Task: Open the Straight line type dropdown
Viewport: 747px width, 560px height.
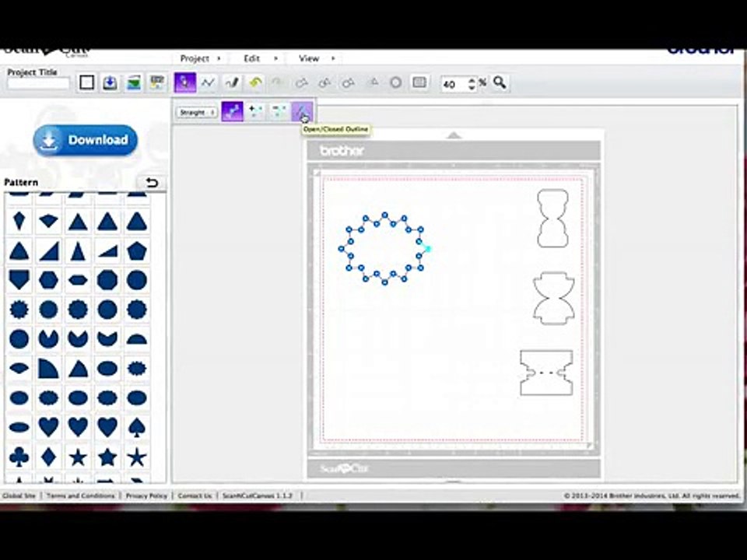Action: pos(197,112)
